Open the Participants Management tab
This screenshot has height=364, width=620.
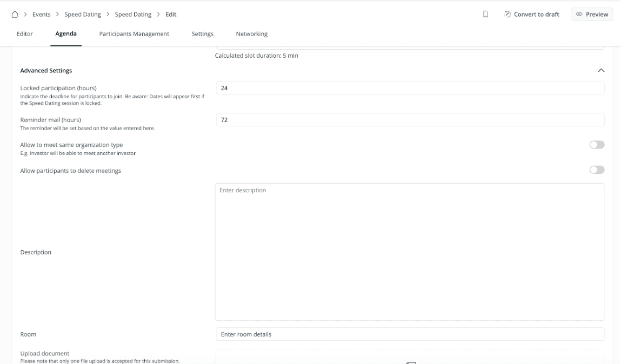(x=134, y=34)
